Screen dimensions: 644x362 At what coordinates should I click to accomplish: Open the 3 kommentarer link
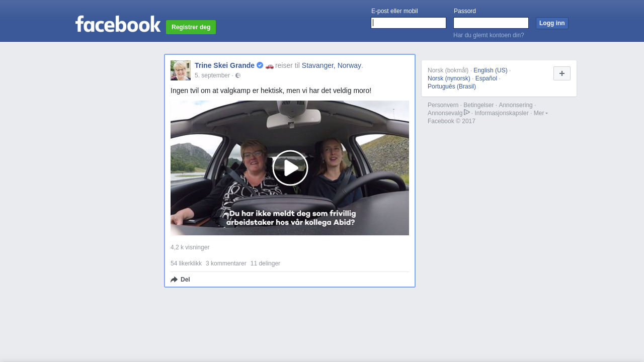click(226, 263)
